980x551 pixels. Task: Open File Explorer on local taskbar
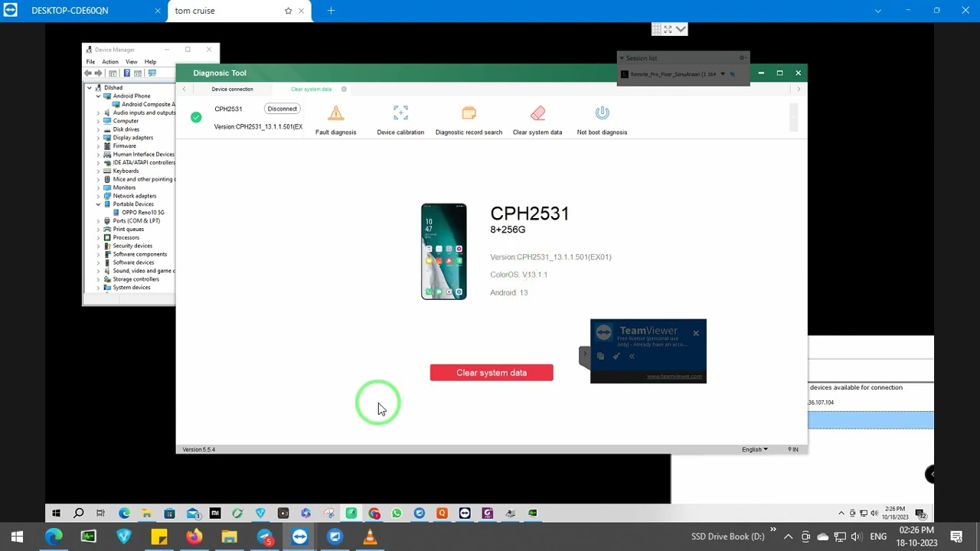[x=229, y=536]
